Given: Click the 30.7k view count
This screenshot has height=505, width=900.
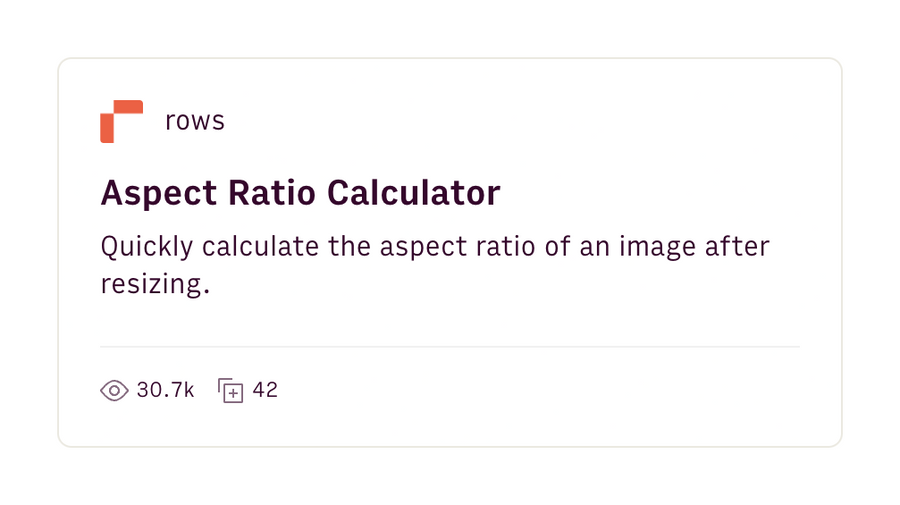Looking at the screenshot, I should (x=165, y=390).
